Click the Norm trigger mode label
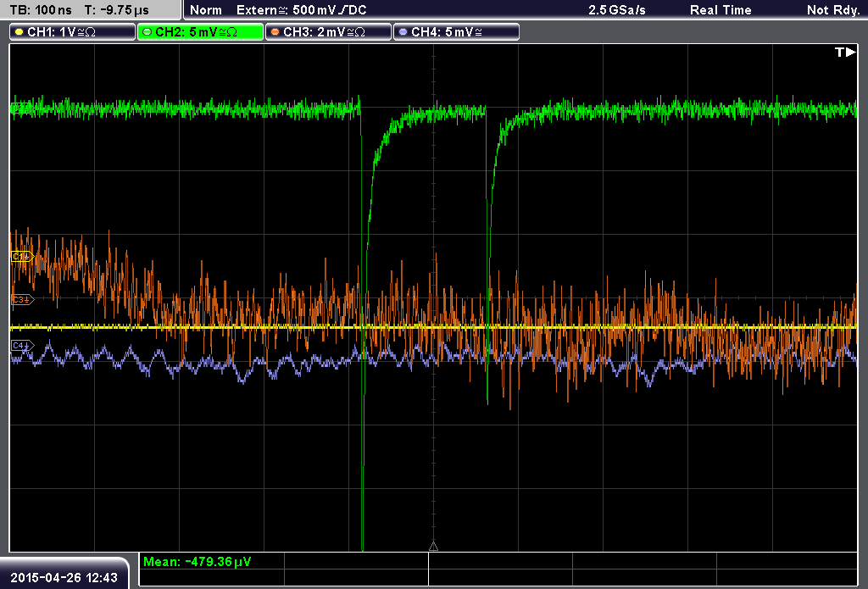This screenshot has width=868, height=589. click(x=206, y=10)
